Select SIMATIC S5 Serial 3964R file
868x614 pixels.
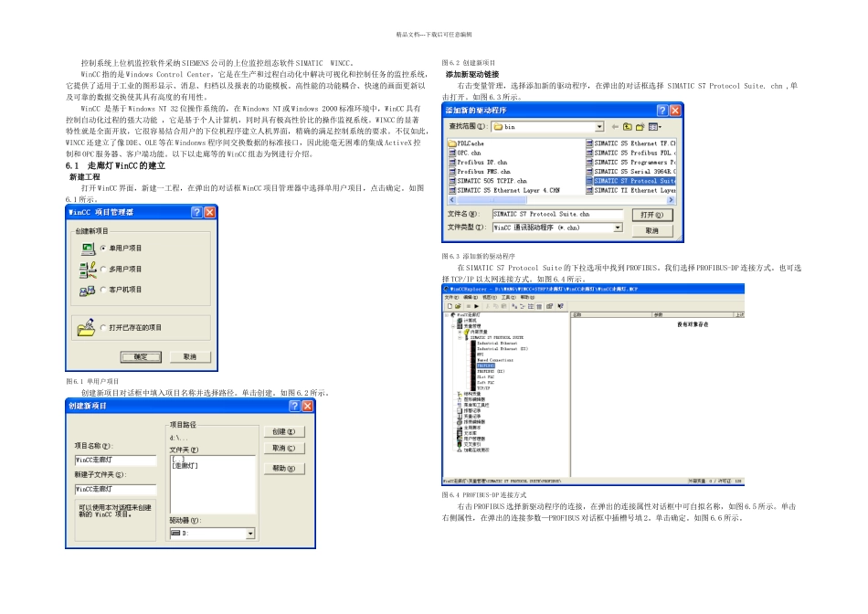pos(631,172)
